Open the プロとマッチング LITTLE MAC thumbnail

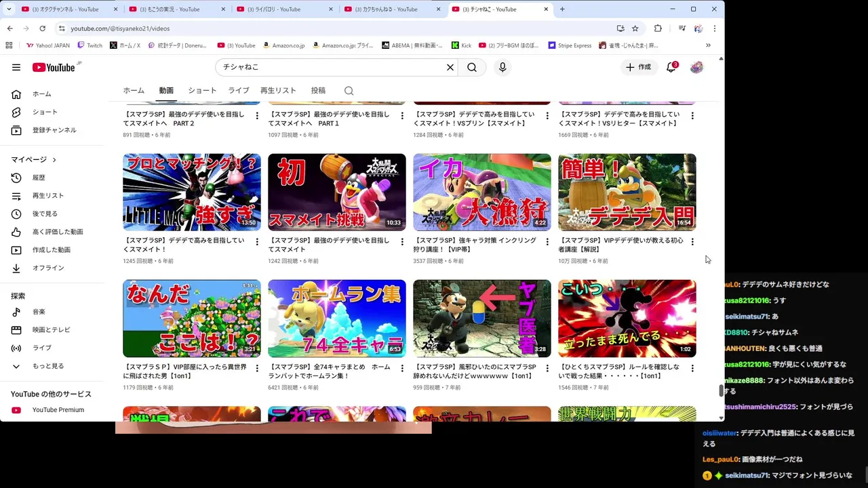pos(192,192)
